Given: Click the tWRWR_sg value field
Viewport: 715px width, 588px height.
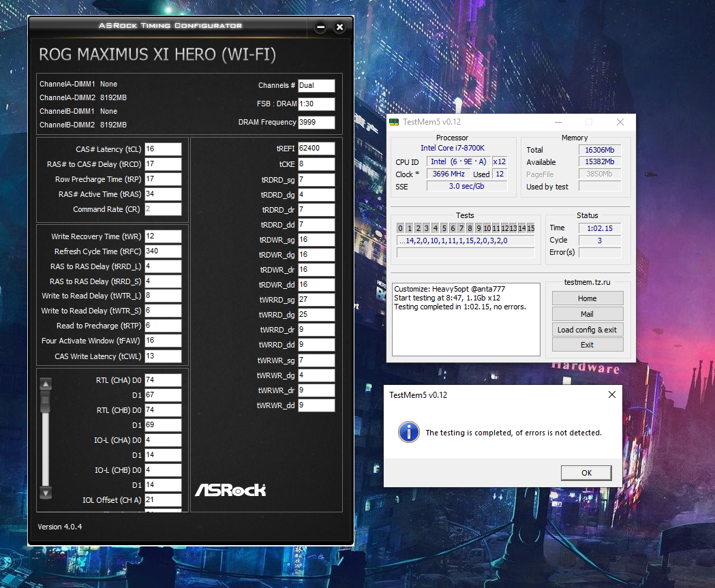Looking at the screenshot, I should (x=316, y=360).
